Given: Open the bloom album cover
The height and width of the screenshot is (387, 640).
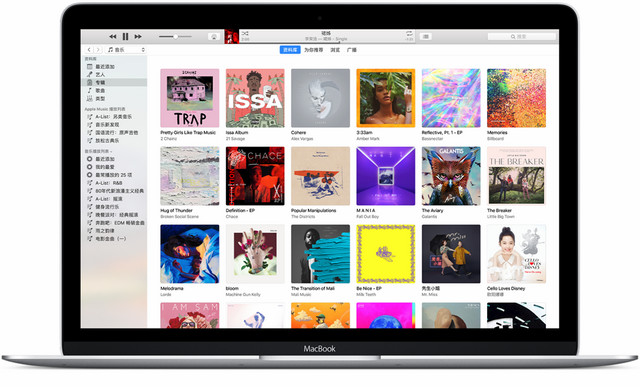Looking at the screenshot, I should tap(255, 254).
